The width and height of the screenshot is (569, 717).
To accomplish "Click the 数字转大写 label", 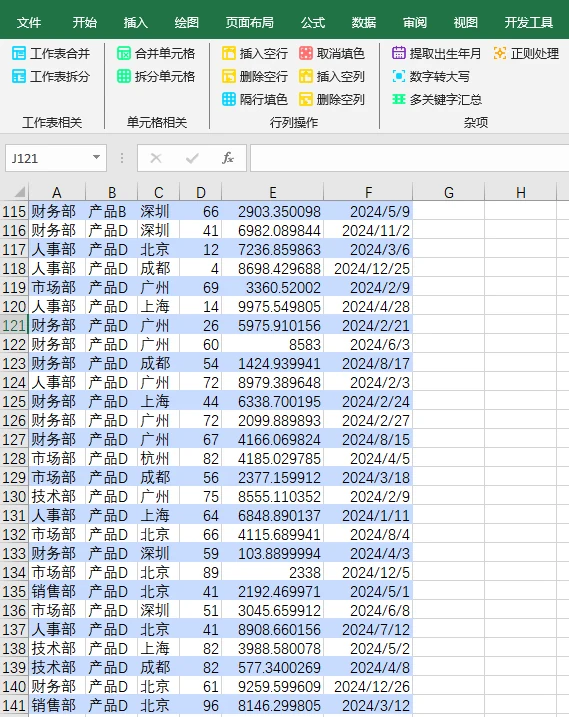I will click(440, 76).
